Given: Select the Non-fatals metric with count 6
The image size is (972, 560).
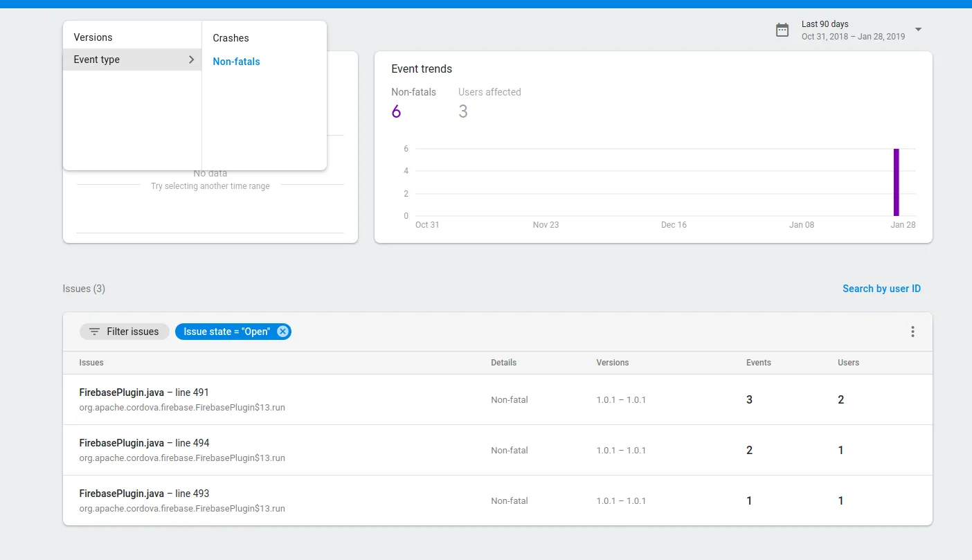Looking at the screenshot, I should click(x=413, y=103).
